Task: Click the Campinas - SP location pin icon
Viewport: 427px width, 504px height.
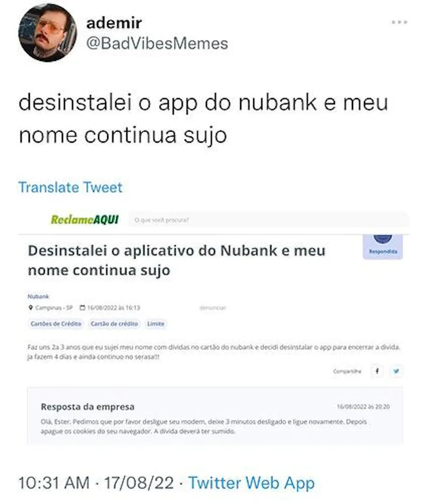Action: 31,308
